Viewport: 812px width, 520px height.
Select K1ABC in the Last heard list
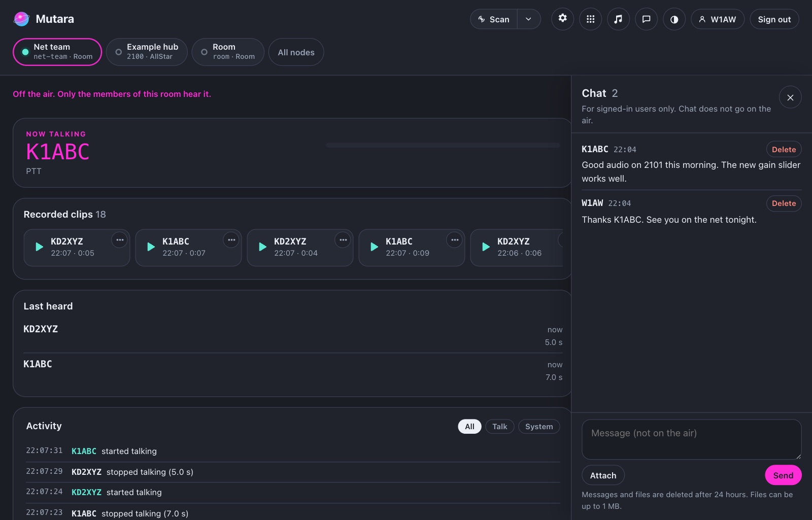pyautogui.click(x=293, y=370)
